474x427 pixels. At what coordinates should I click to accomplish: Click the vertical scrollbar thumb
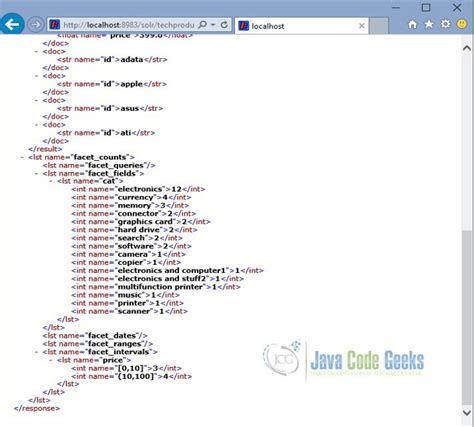pyautogui.click(x=467, y=317)
